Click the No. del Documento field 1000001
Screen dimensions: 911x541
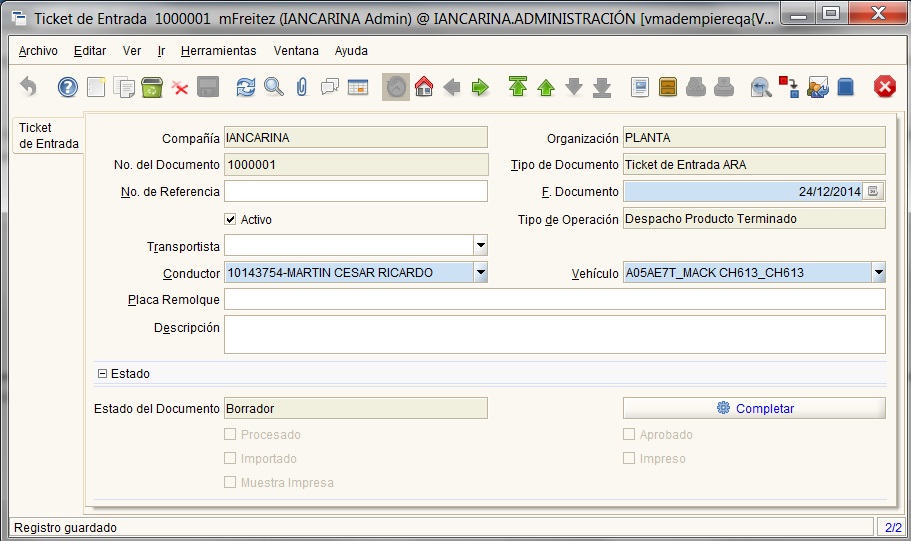coord(356,164)
